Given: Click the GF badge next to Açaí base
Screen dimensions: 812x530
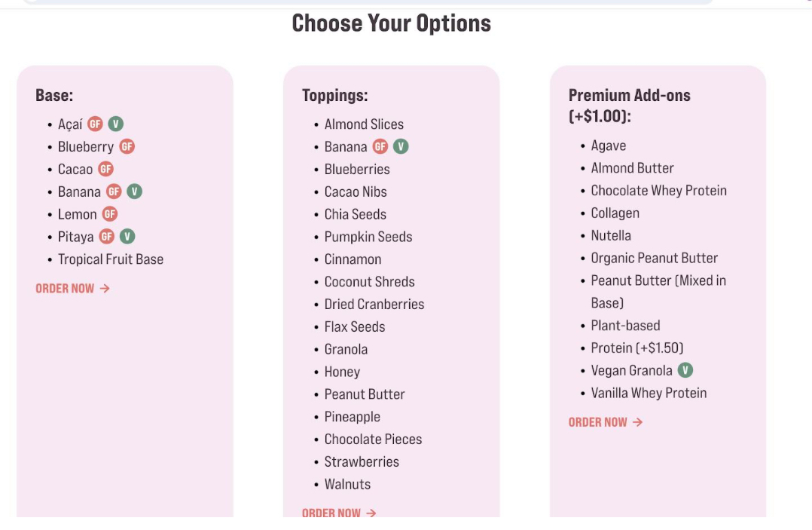Looking at the screenshot, I should coord(95,124).
